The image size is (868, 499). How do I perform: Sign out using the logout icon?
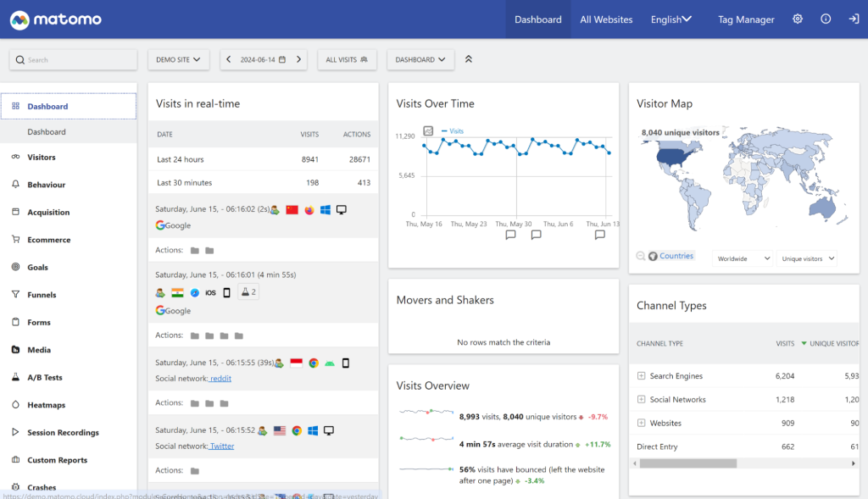(x=854, y=18)
